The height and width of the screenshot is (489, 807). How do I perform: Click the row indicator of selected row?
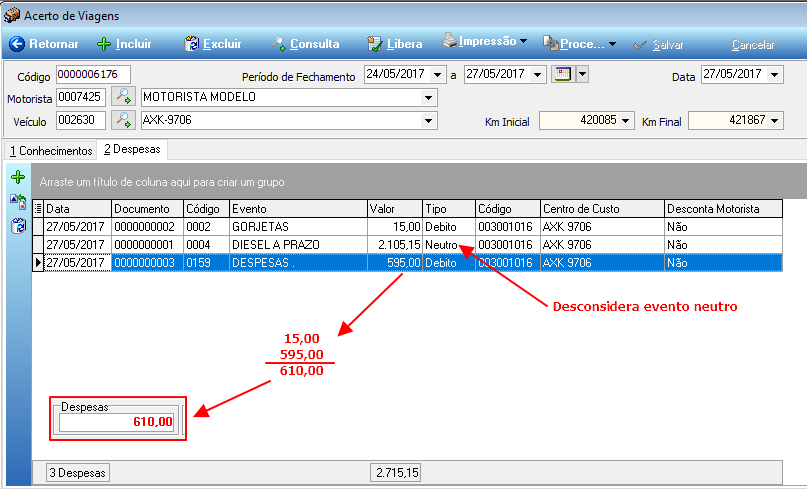(38, 263)
